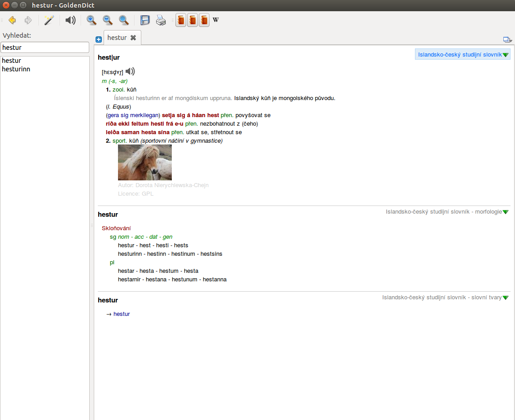Go back with the left arrow icon
515x420 pixels.
point(12,20)
